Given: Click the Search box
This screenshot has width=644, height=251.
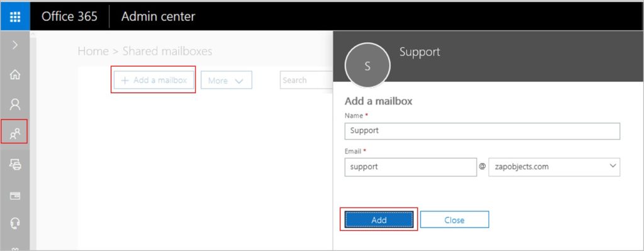Looking at the screenshot, I should click(x=306, y=80).
